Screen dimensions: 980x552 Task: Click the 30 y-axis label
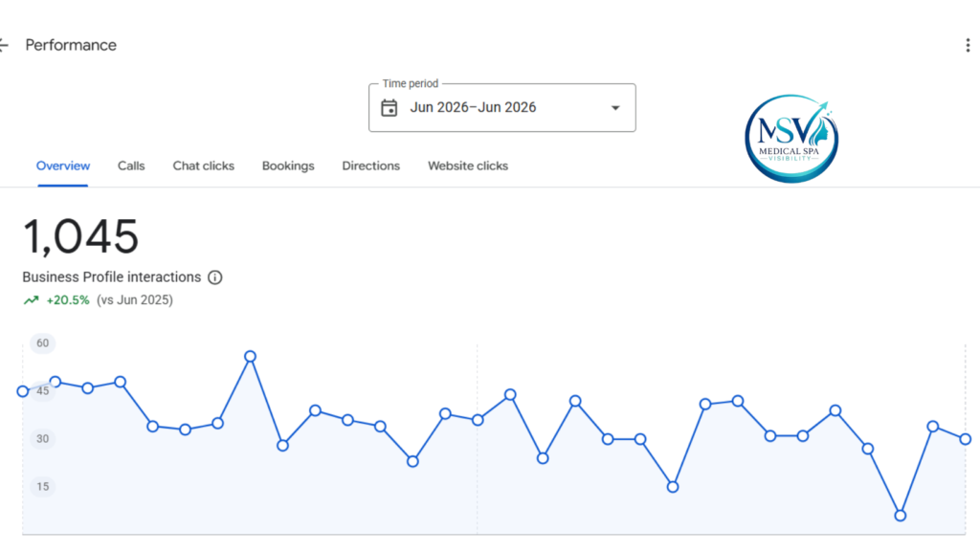tap(42, 439)
